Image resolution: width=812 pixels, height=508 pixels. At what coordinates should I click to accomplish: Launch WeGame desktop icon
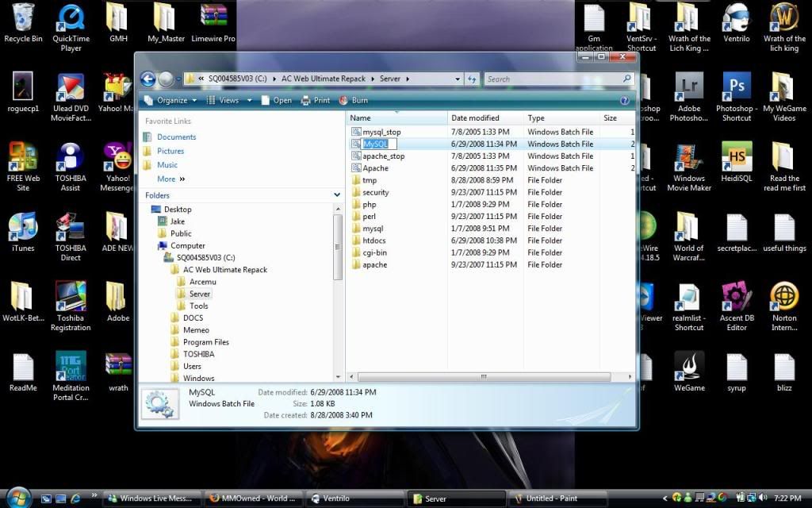coord(689,373)
